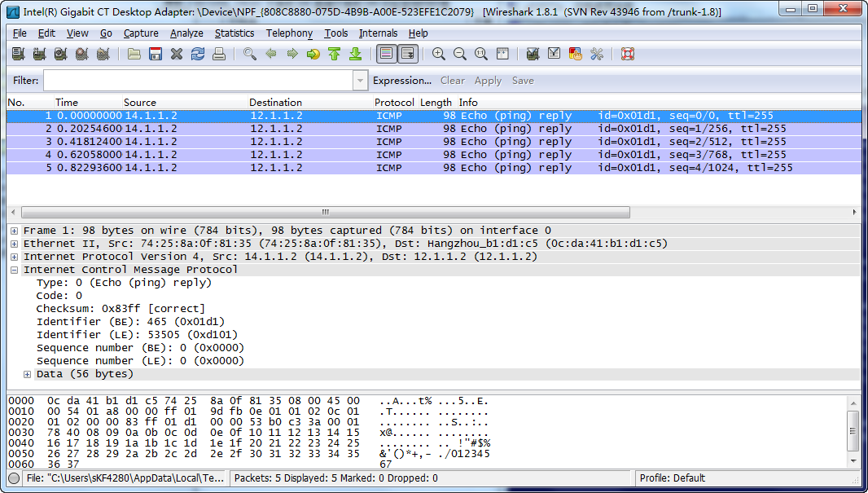868x493 pixels.
Task: Reload this capture file
Action: click(x=198, y=54)
